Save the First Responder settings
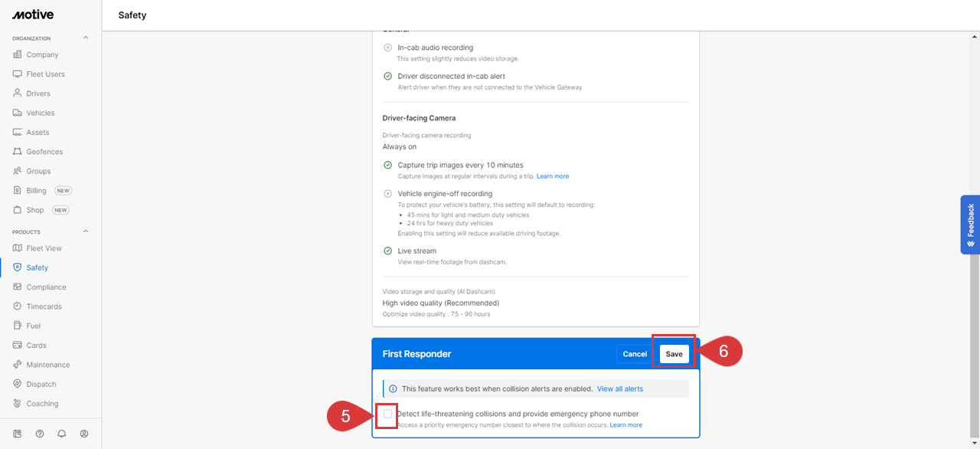The height and width of the screenshot is (449, 980). tap(674, 354)
